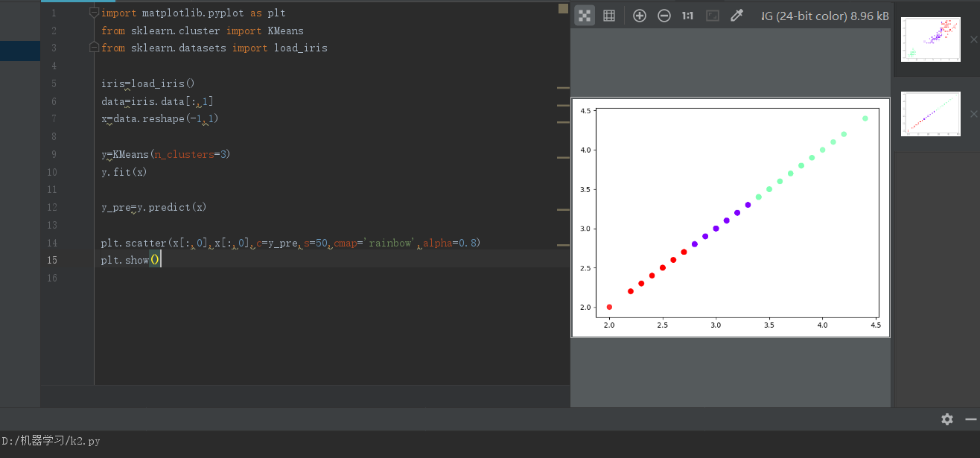Click the plotted image in the viewer
980x458 pixels.
tap(731, 217)
